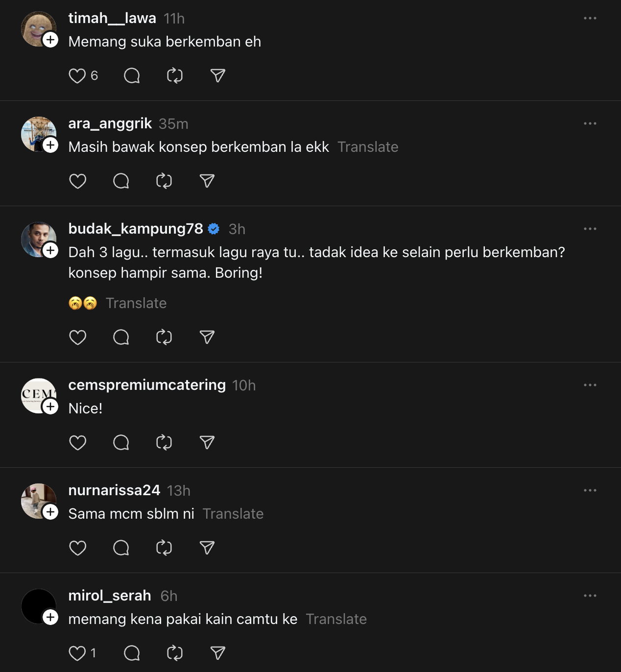Share nurnarissa24's comment via send icon
Viewport: 621px width, 672px height.
pyautogui.click(x=207, y=548)
